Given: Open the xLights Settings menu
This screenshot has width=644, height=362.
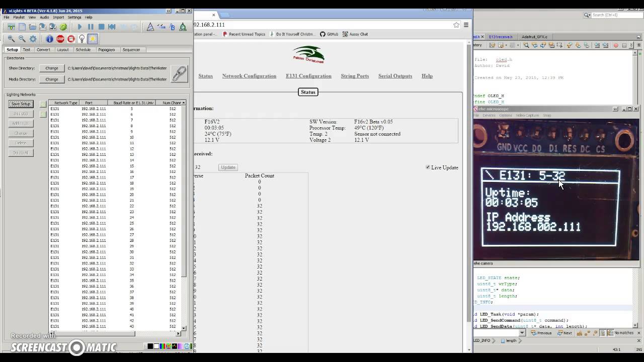Looking at the screenshot, I should coord(74,17).
